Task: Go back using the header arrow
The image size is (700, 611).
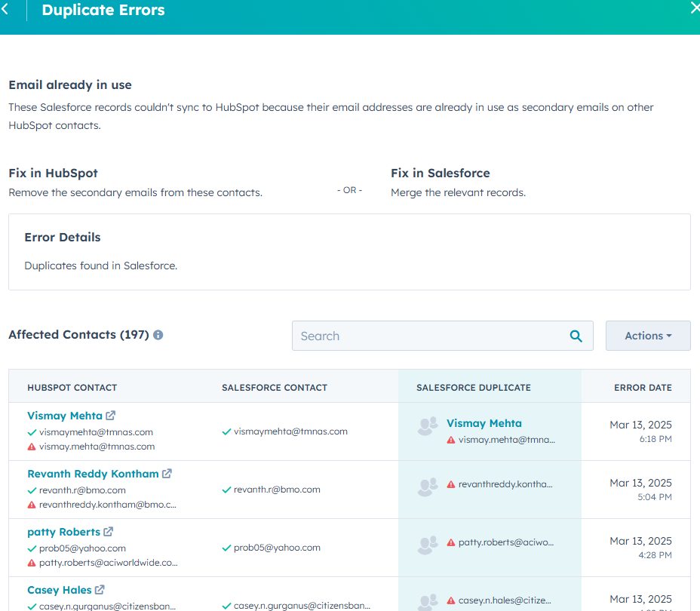Action: [x=5, y=9]
